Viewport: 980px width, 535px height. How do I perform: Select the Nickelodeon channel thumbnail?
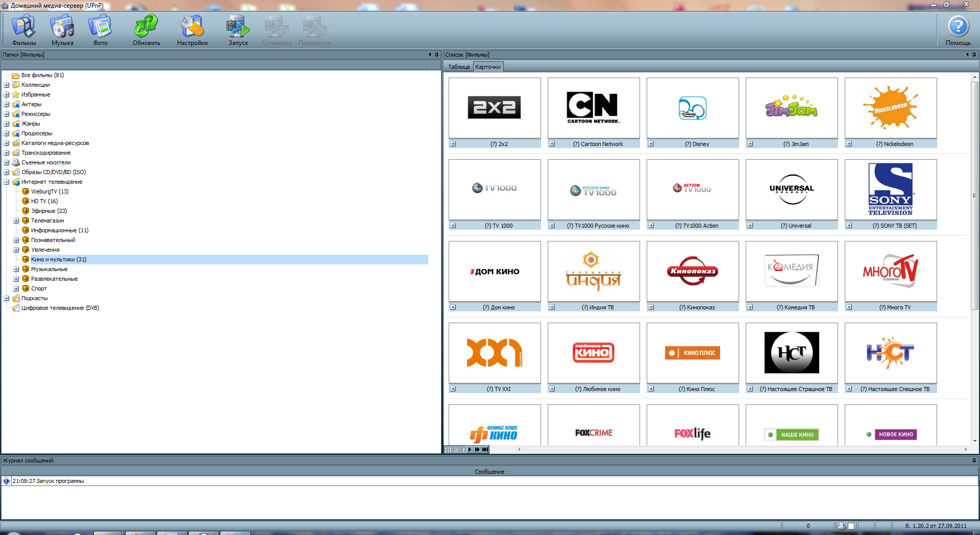click(891, 108)
